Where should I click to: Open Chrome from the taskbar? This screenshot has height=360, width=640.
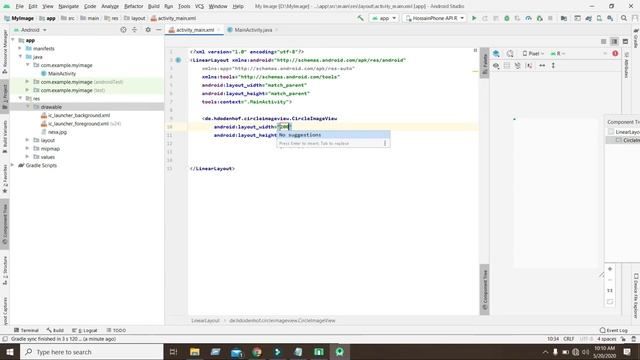tap(257, 352)
